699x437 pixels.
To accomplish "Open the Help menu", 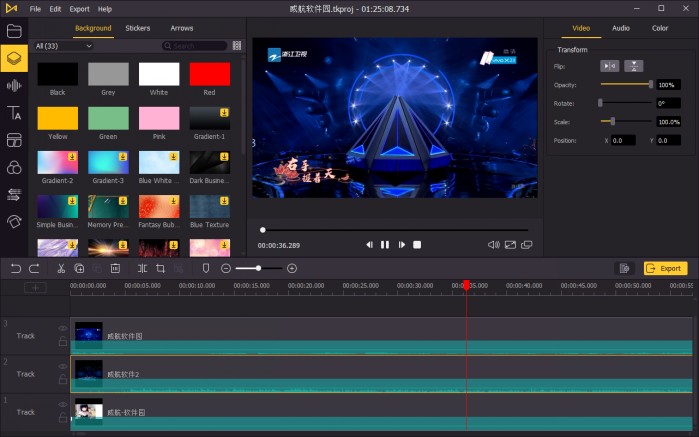I will (x=105, y=9).
